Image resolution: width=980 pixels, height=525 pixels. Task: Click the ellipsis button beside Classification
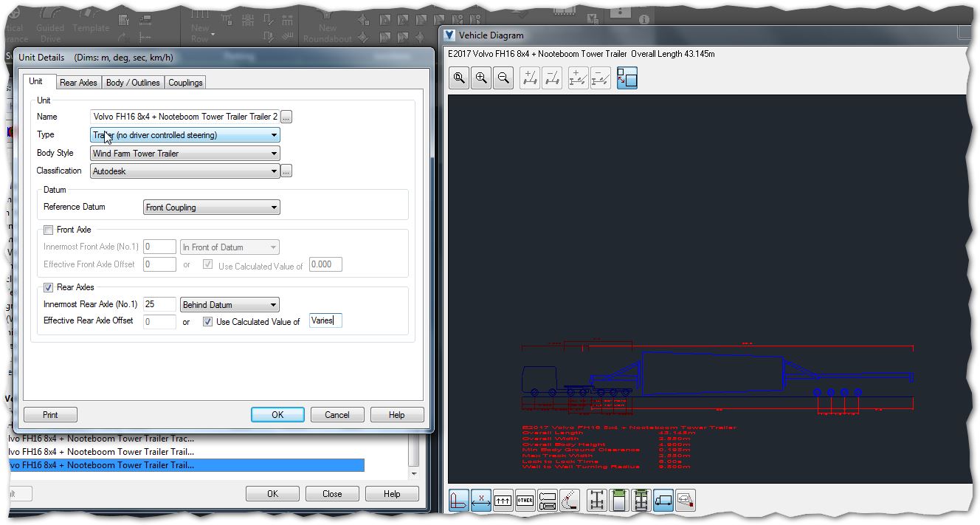(286, 171)
